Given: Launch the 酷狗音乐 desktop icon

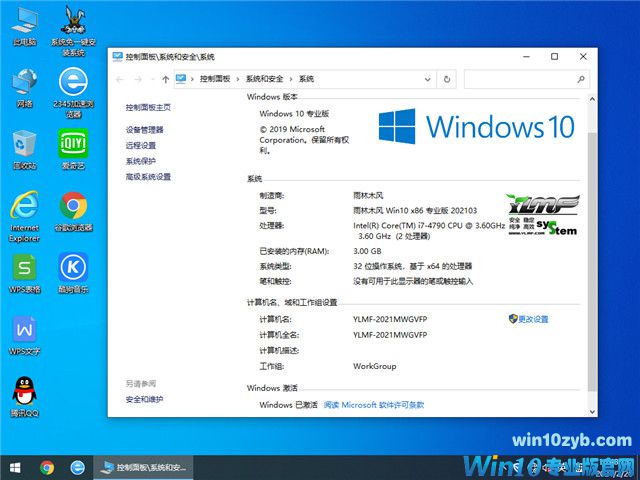Looking at the screenshot, I should [73, 273].
